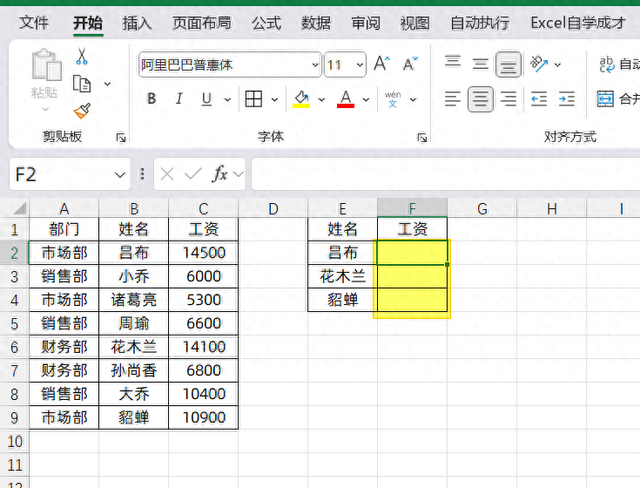Expand the underline style arrow
The height and width of the screenshot is (488, 640).
(227, 99)
